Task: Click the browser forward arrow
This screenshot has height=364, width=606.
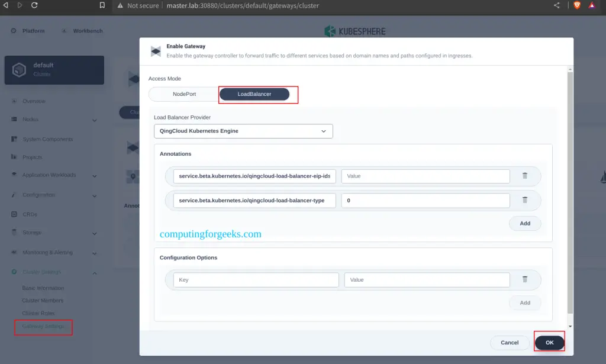Action: (20, 5)
